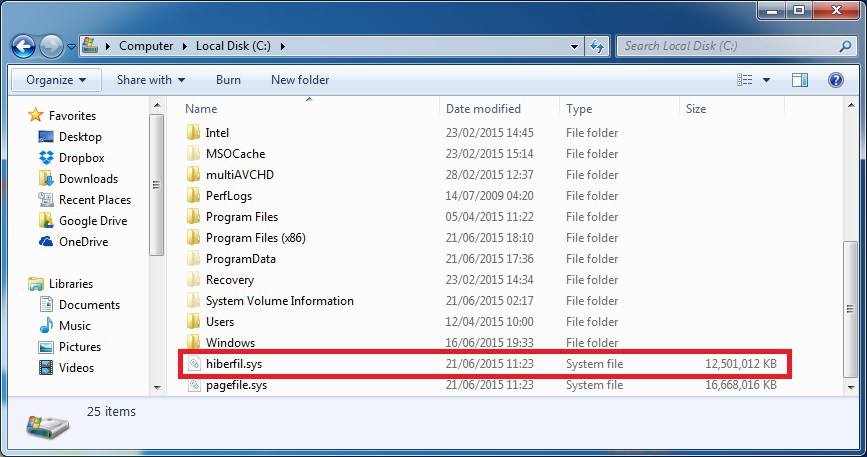This screenshot has width=867, height=457.
Task: Click the refresh button beside address bar
Action: click(x=597, y=46)
